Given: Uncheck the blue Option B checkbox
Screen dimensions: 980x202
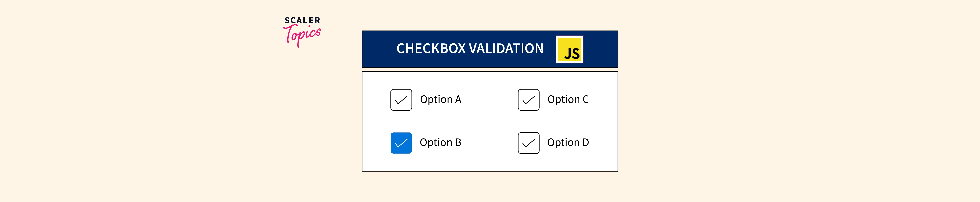Looking at the screenshot, I should (401, 143).
